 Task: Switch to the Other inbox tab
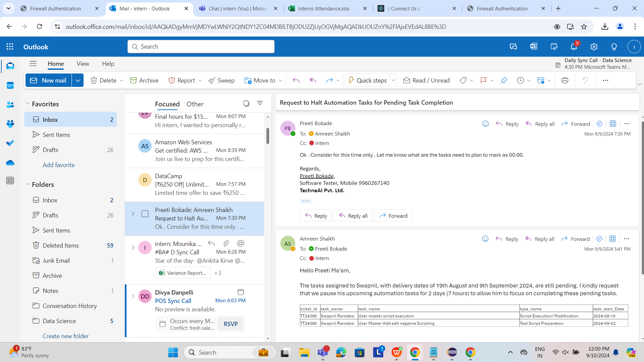[x=195, y=104]
